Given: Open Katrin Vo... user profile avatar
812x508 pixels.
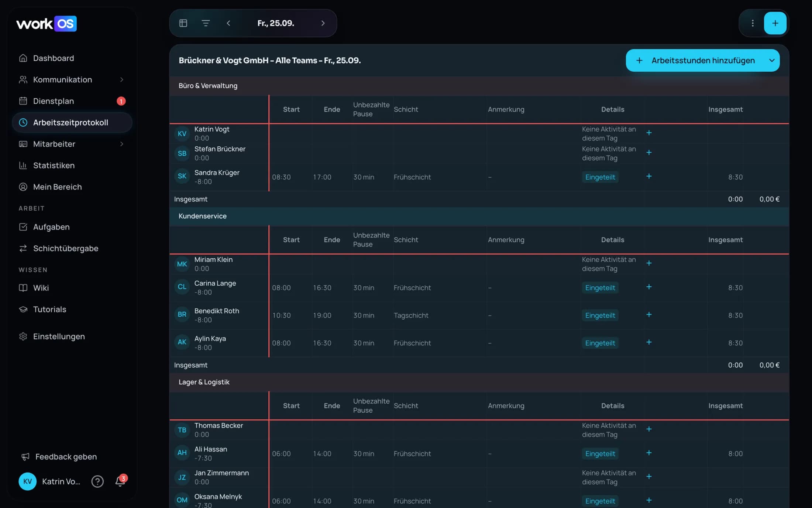Looking at the screenshot, I should pos(27,481).
